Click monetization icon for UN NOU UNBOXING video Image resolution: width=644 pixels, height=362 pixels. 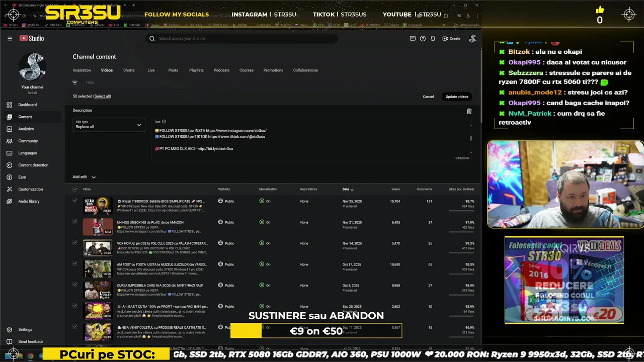[262, 222]
